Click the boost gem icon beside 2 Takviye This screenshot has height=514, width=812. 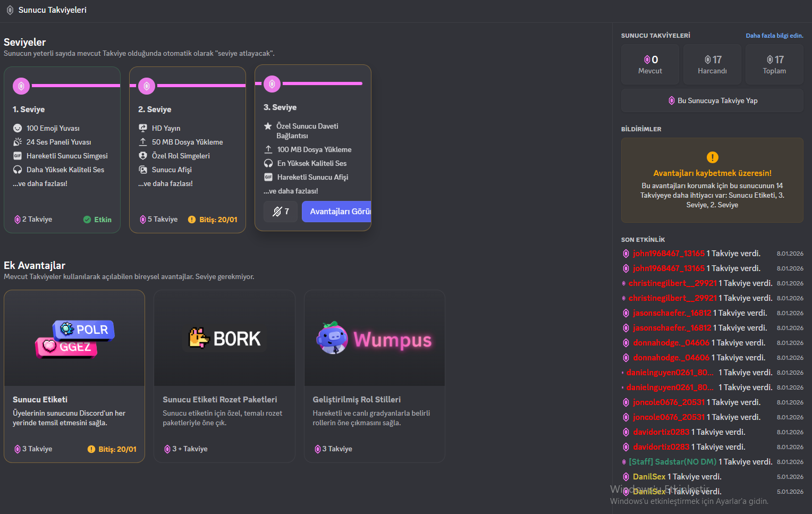(17, 220)
